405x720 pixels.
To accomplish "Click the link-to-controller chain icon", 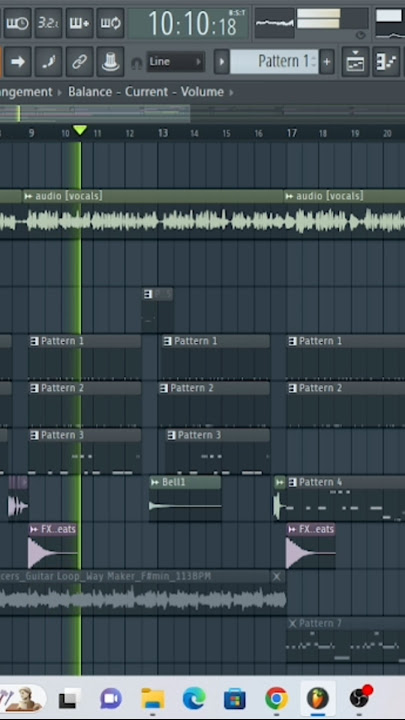I will tap(79, 62).
